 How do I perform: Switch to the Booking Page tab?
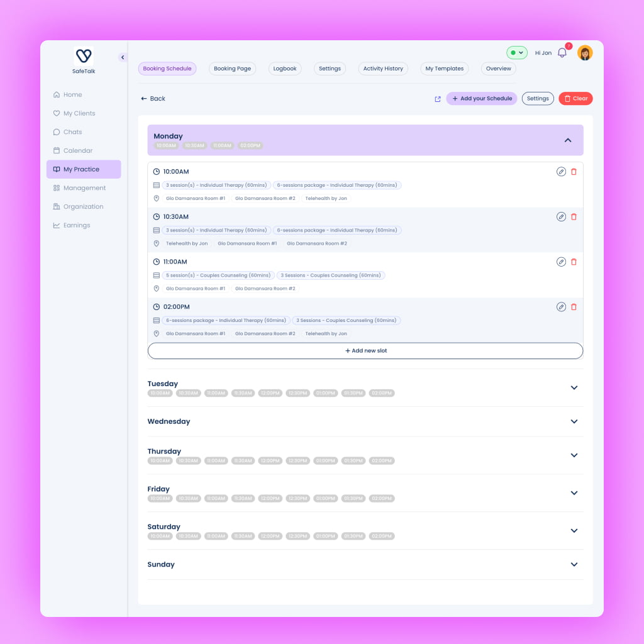point(232,69)
